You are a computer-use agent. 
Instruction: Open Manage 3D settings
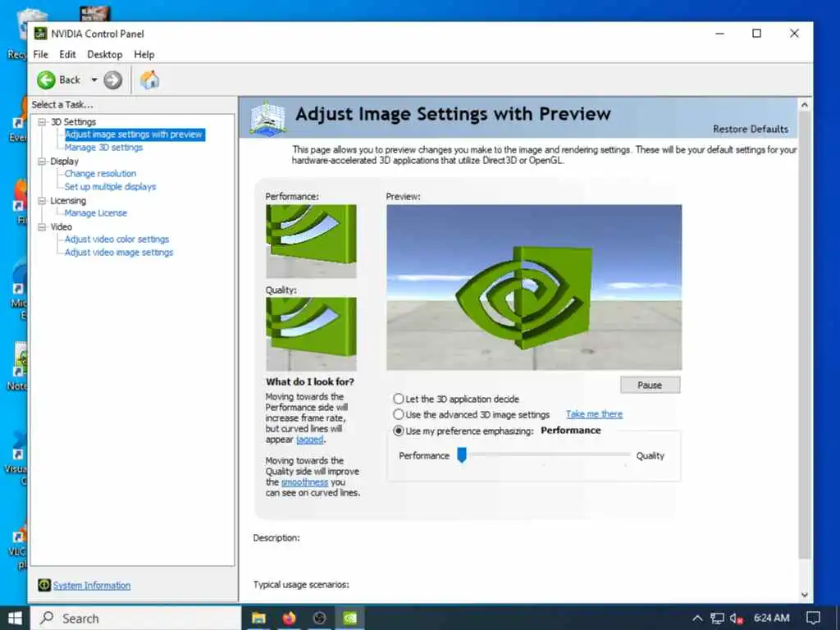103,148
